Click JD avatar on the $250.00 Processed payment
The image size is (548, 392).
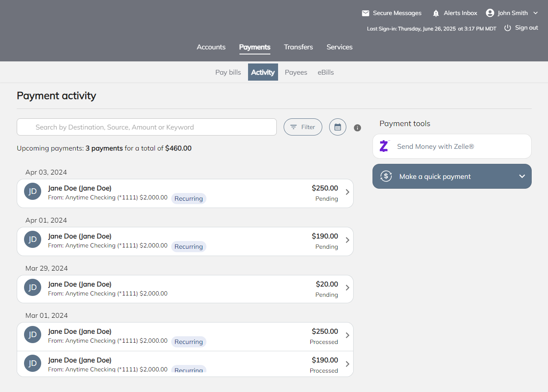pyautogui.click(x=33, y=335)
